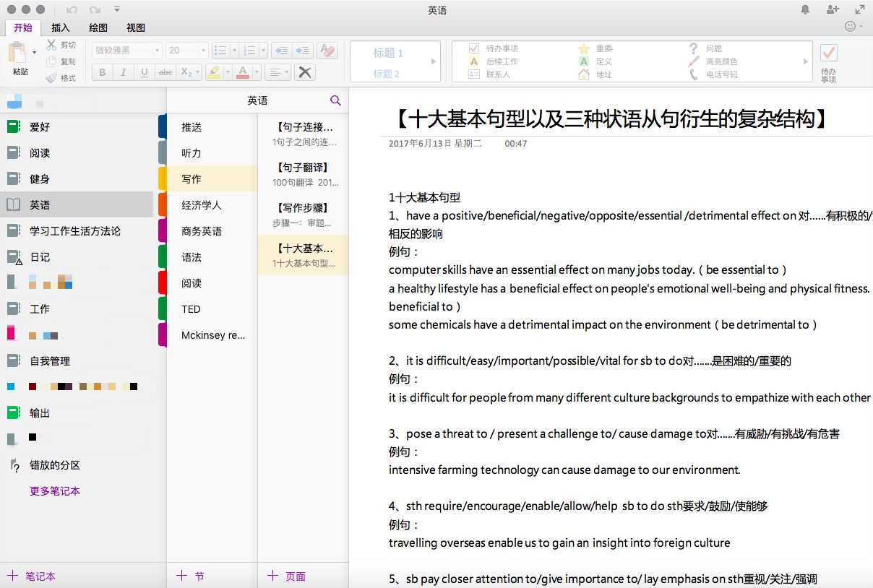Open font color picker arrow
This screenshot has width=873, height=588.
tap(257, 72)
